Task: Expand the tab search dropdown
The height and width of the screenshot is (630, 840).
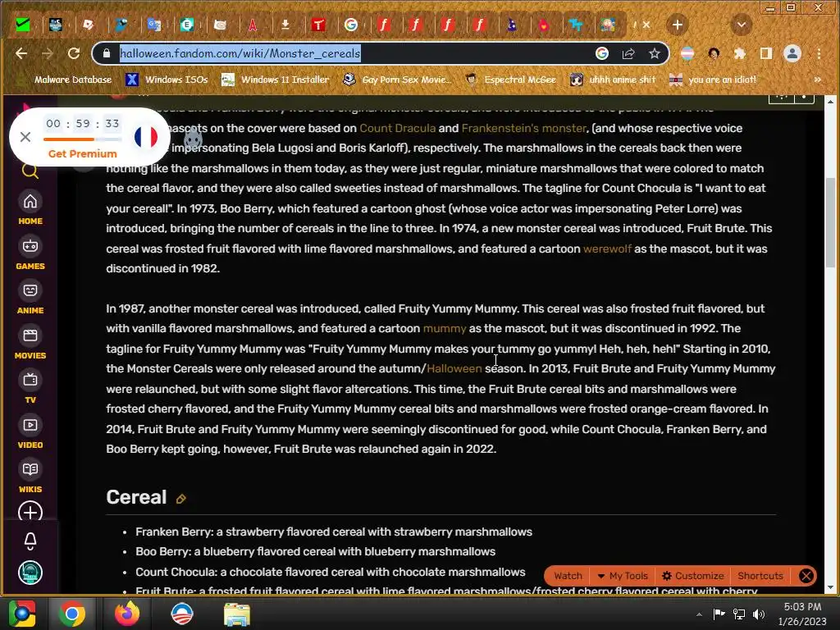Action: tap(742, 25)
